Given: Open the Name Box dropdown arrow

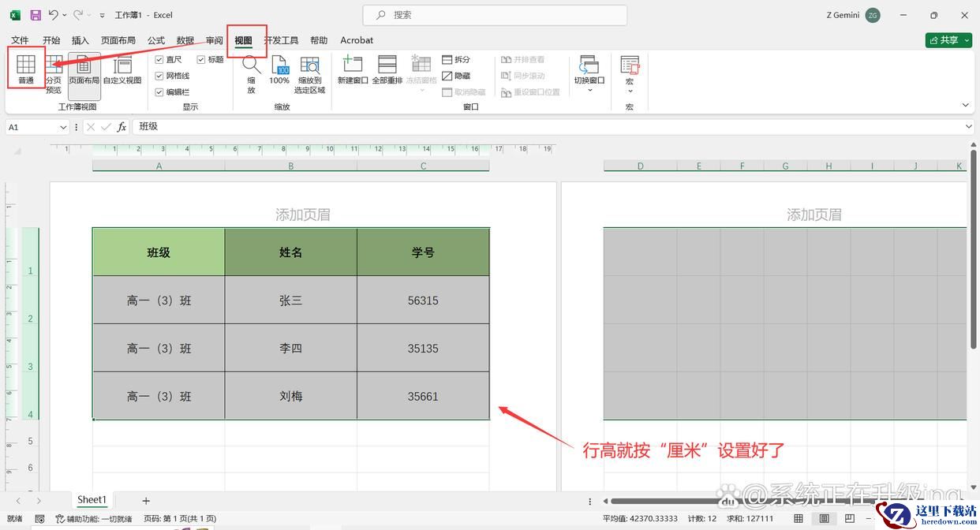Looking at the screenshot, I should [63, 127].
